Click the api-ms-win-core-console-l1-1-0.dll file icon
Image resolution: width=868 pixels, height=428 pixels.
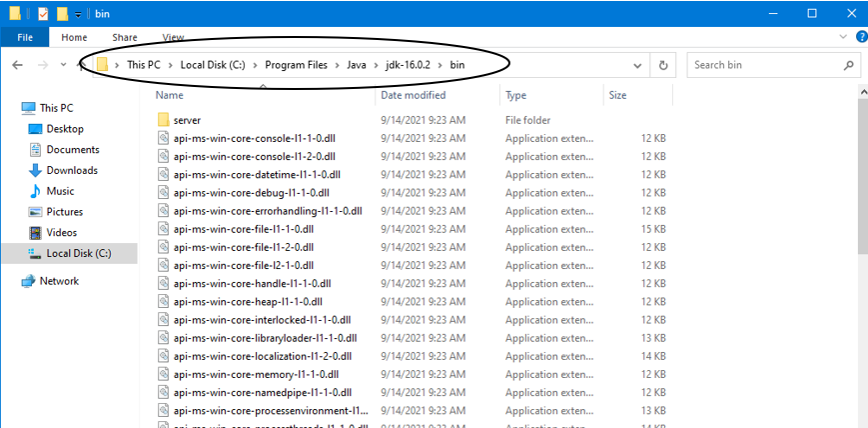pos(163,138)
